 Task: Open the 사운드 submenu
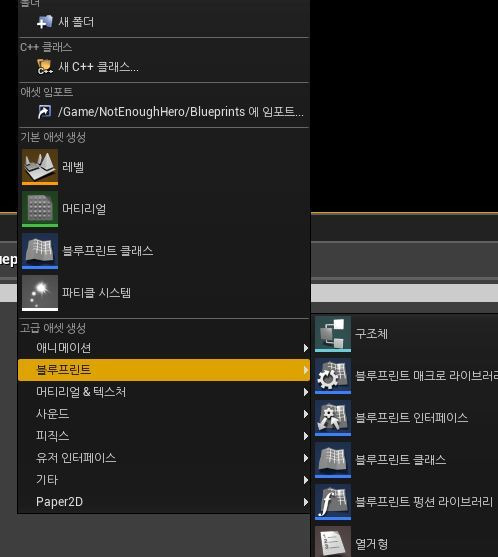coord(164,414)
